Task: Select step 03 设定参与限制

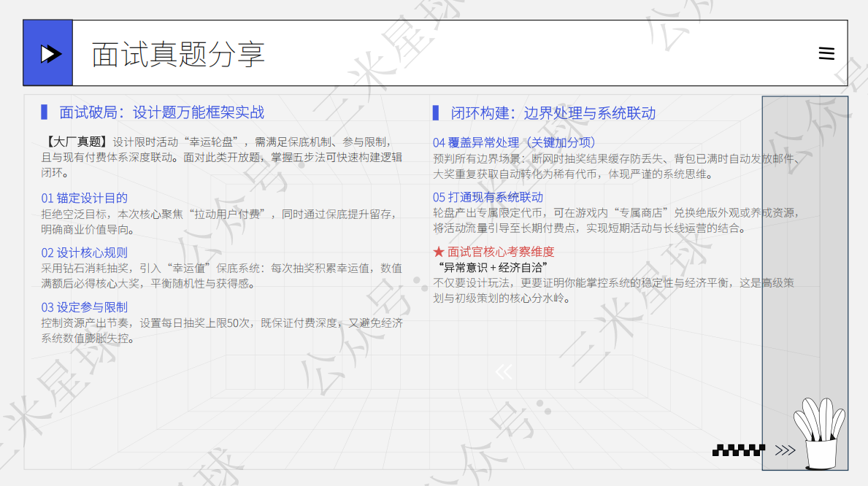Action: pyautogui.click(x=84, y=307)
